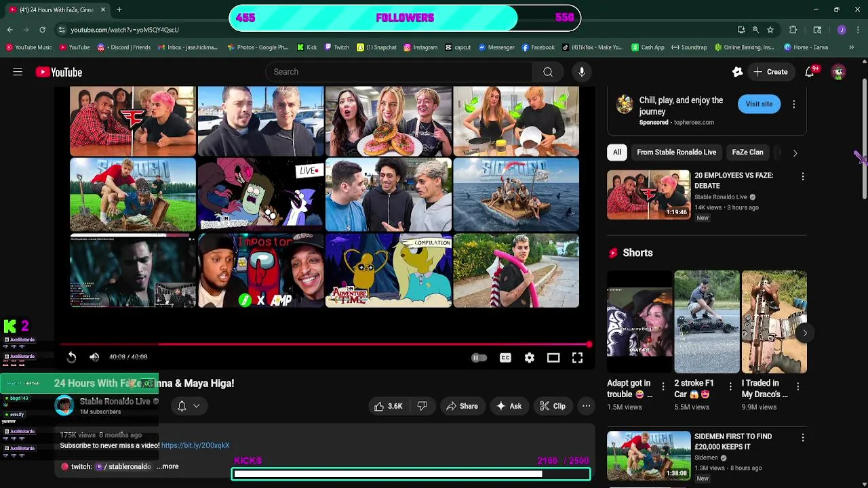
Task: Open more actions ellipsis beside Clip
Action: 587,406
